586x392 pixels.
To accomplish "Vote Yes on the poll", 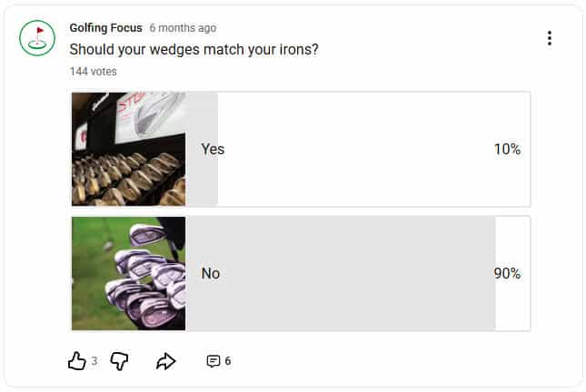I will click(213, 150).
